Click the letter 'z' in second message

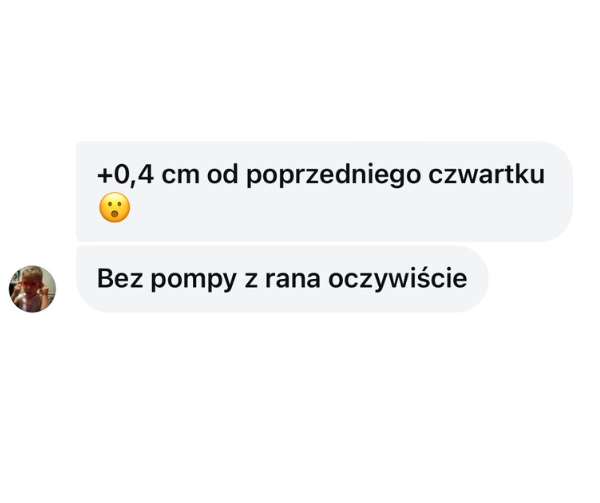[251, 280]
